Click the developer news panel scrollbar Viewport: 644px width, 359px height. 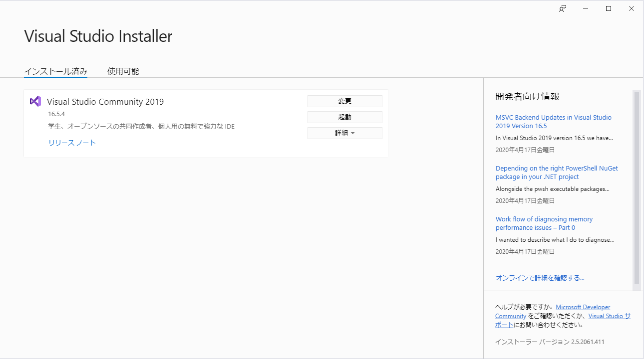637,187
